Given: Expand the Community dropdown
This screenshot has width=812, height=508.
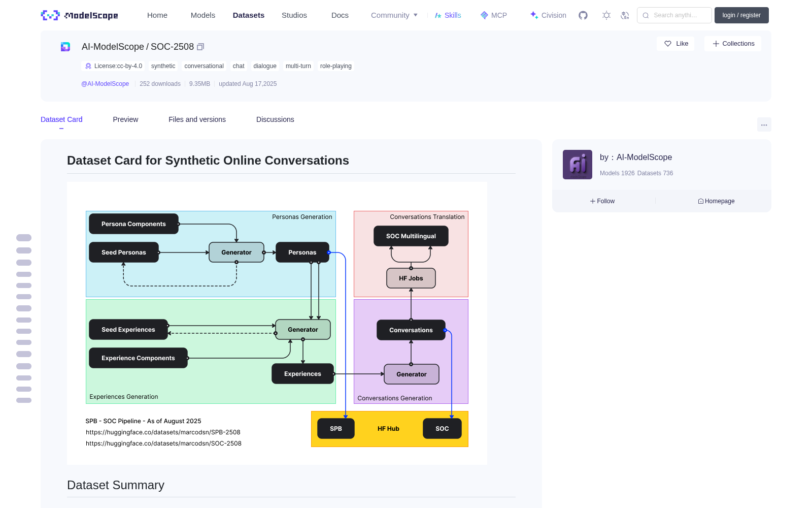Looking at the screenshot, I should click(x=394, y=15).
